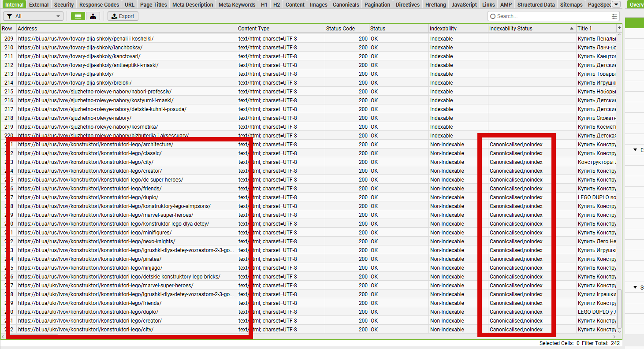This screenshot has width=644, height=349.
Task: Select antiseptiki-i-maski address cell
Action: point(127,65)
